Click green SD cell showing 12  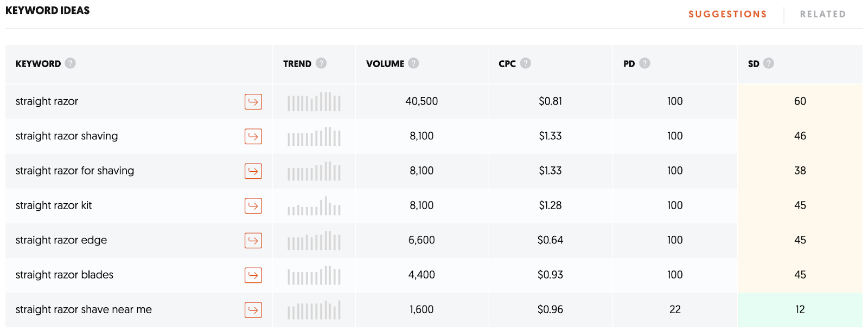pyautogui.click(x=800, y=309)
